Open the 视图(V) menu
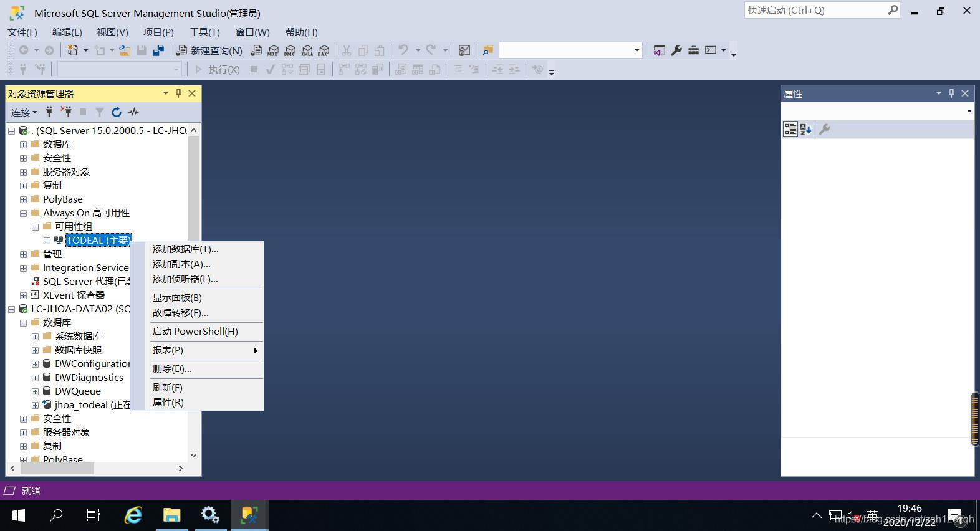Image resolution: width=980 pixels, height=531 pixels. coord(113,32)
